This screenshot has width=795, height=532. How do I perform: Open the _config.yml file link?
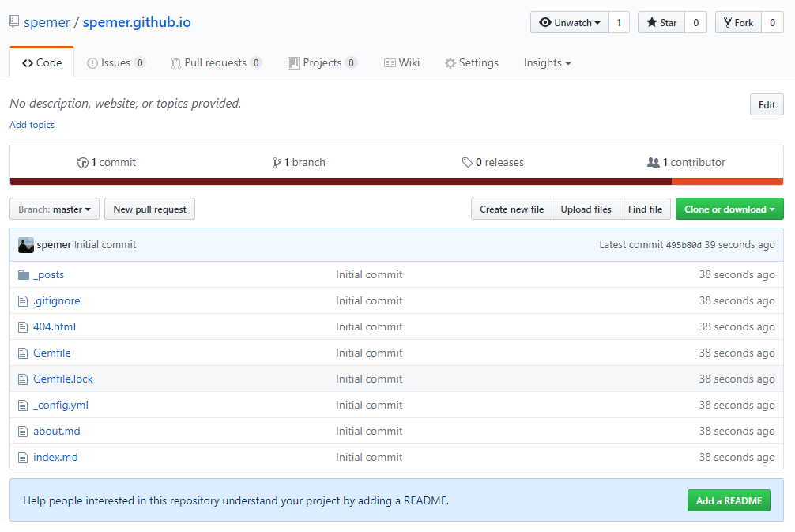[61, 406]
